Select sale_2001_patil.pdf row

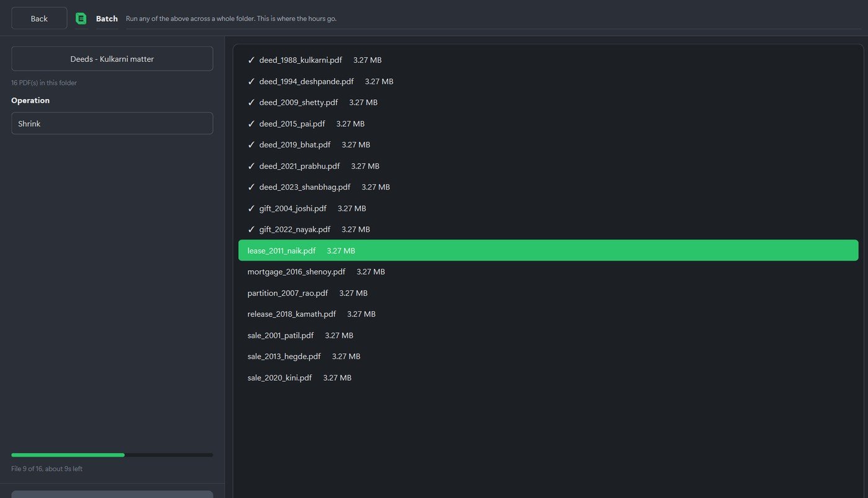coord(548,335)
